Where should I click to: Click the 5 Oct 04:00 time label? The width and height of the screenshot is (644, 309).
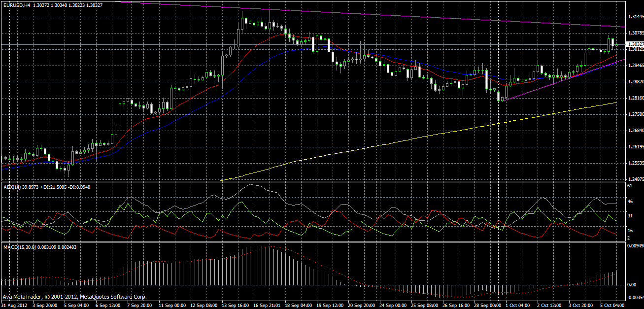[x=612, y=306]
